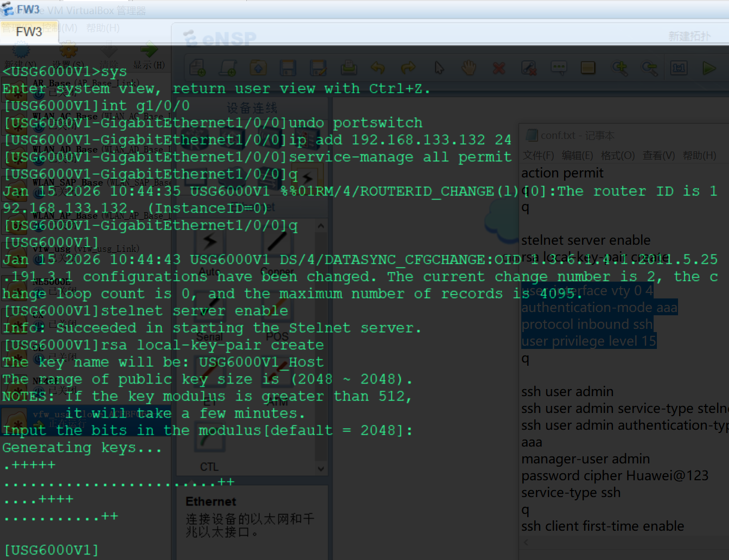Click the scroll up arrow in cable list
Image resolution: width=729 pixels, height=560 pixels.
coord(321,226)
